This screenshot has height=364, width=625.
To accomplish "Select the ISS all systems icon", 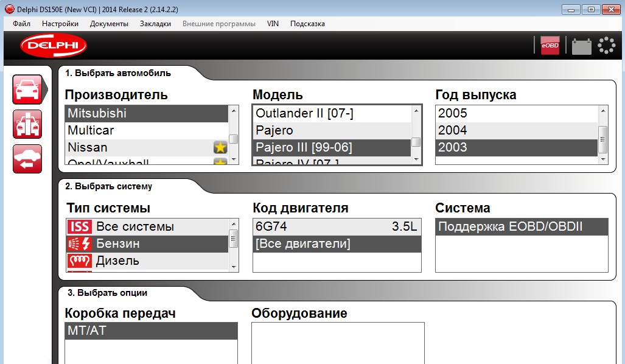I will 79,226.
